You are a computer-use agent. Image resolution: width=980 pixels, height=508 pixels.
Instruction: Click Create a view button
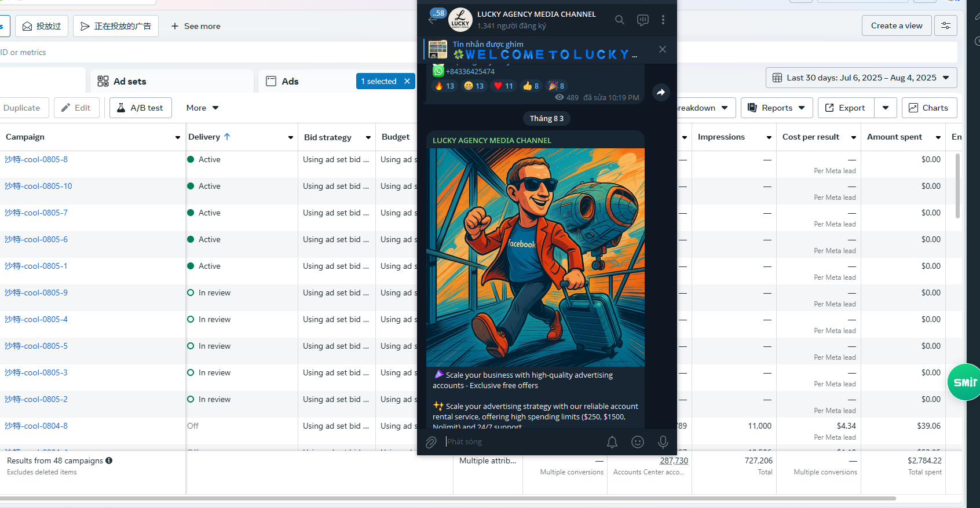[x=897, y=25]
